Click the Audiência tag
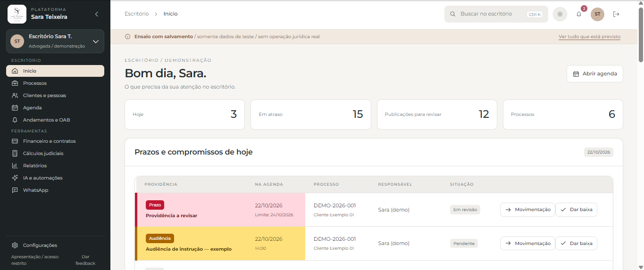Viewport: 644px width, 270px height. 160,238
